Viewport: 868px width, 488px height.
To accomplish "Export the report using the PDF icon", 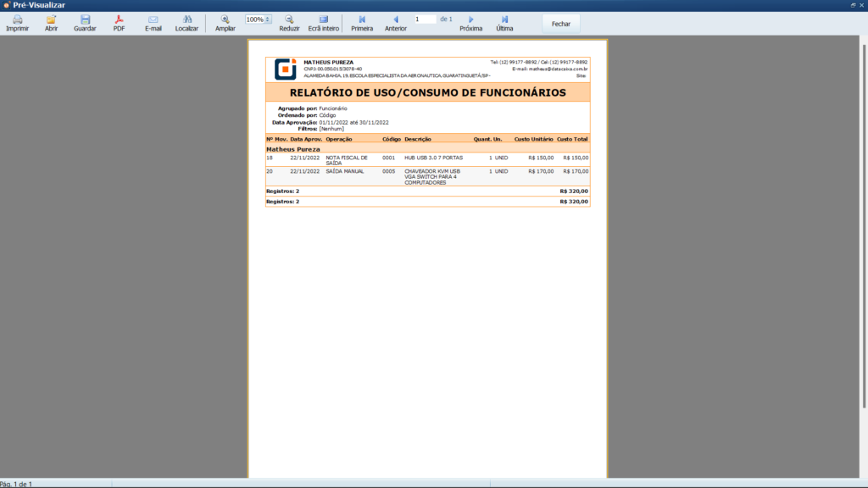I will coord(120,21).
